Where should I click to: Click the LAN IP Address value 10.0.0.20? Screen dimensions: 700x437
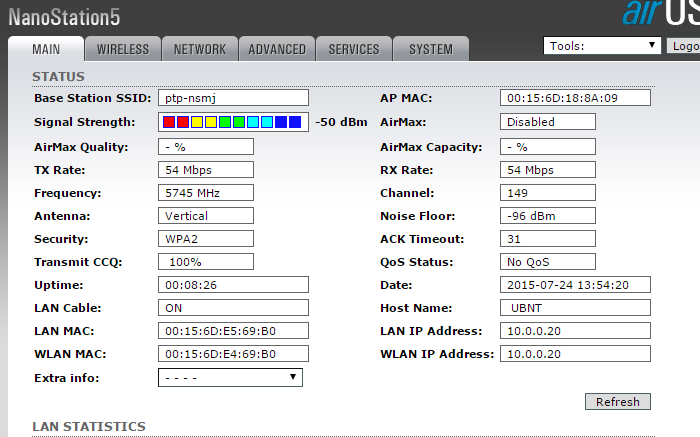[x=575, y=331]
